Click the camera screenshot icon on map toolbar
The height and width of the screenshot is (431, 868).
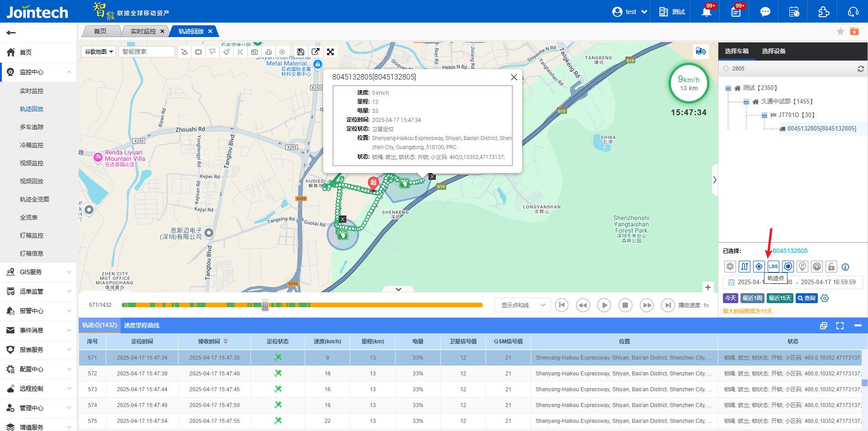pyautogui.click(x=255, y=52)
